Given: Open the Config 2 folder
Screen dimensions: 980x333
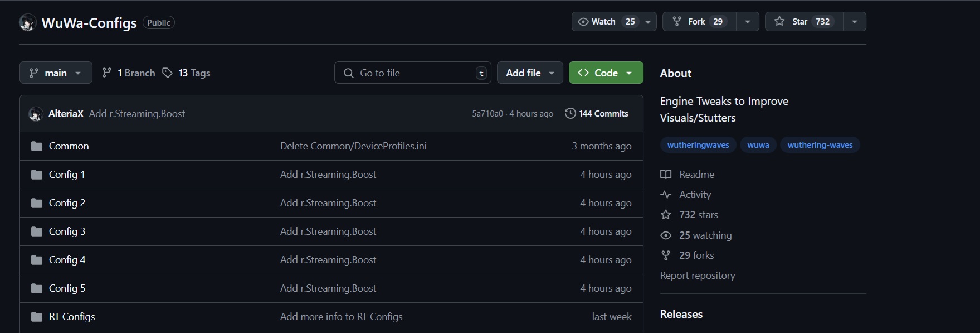Looking at the screenshot, I should coord(67,203).
